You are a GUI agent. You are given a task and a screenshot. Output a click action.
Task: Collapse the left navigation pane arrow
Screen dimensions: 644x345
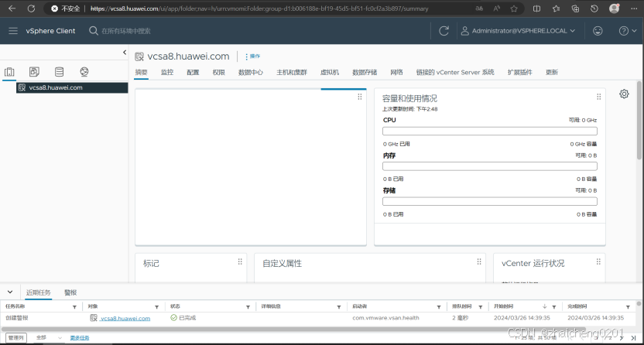pos(125,52)
